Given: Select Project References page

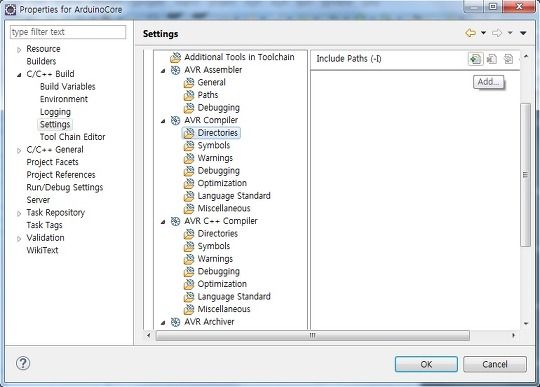Looking at the screenshot, I should tap(61, 175).
